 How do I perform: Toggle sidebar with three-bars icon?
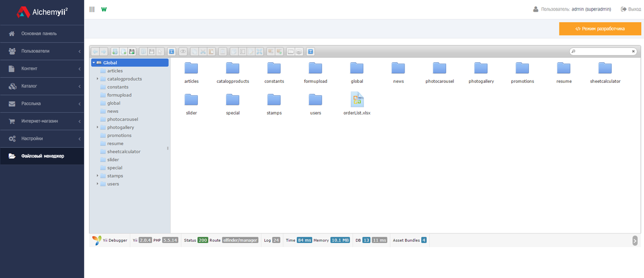tap(92, 9)
